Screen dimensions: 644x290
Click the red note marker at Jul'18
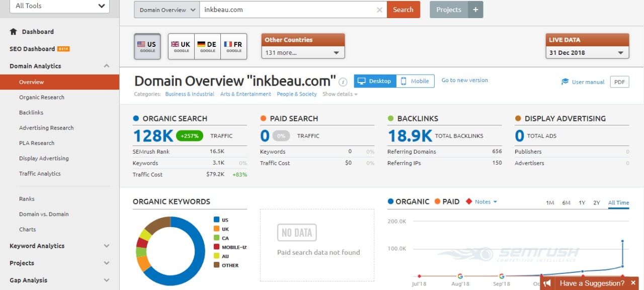point(419,276)
